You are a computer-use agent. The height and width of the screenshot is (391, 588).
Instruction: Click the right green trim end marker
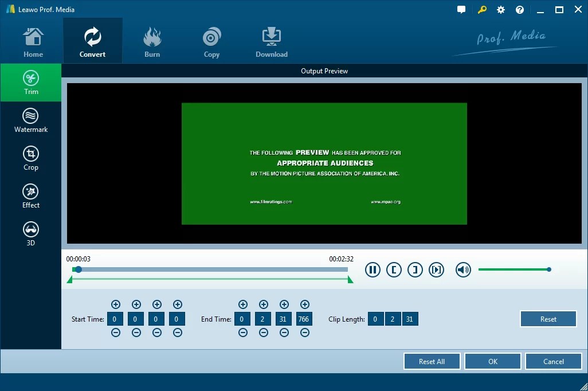[350, 280]
